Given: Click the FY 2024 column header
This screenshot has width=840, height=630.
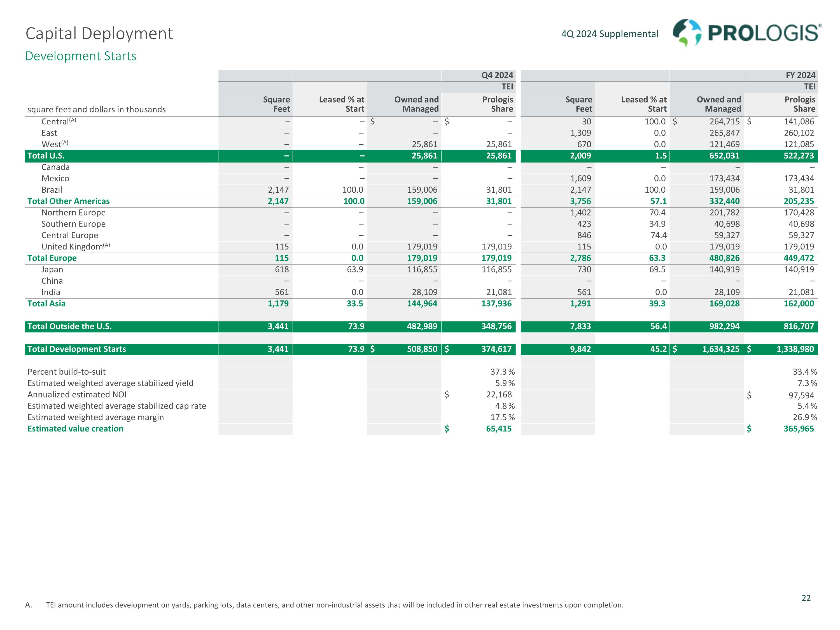Looking at the screenshot, I should (800, 75).
